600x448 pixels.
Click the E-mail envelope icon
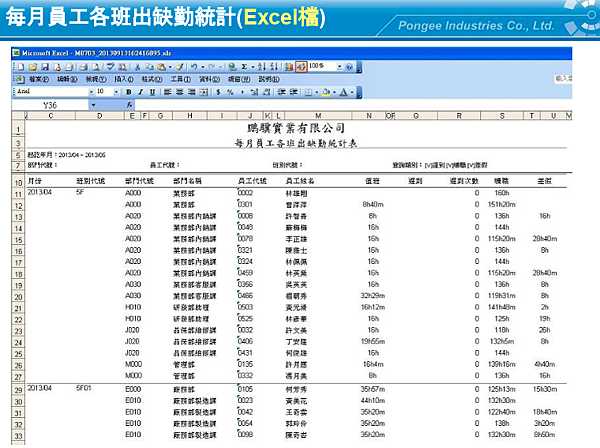click(69, 67)
